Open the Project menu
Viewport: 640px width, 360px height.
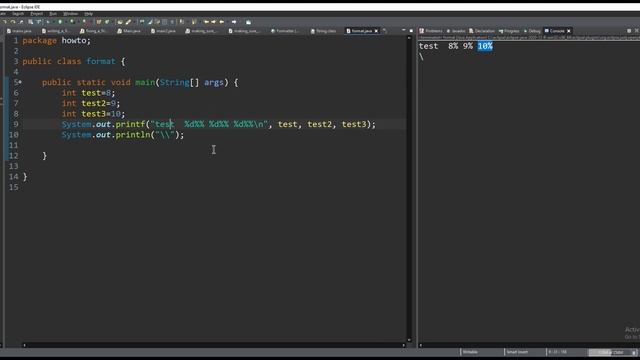(x=36, y=14)
